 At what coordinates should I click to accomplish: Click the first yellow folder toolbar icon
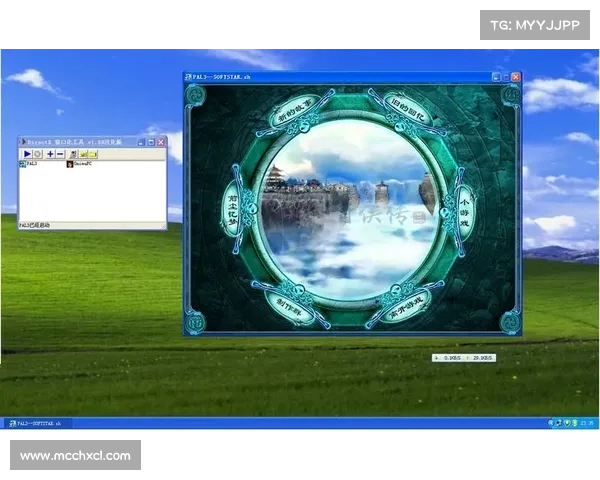(x=84, y=154)
